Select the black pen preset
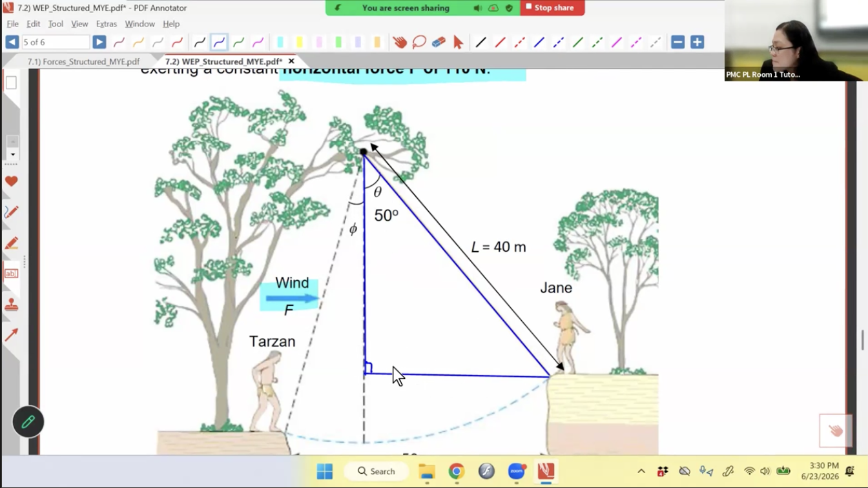 click(x=200, y=42)
